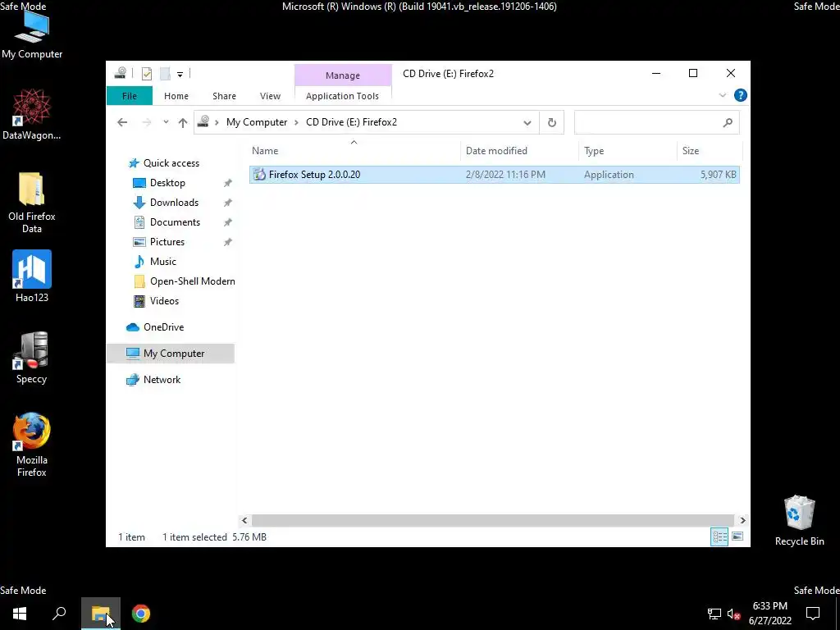
Task: Click Quick access in navigation pane
Action: [171, 163]
